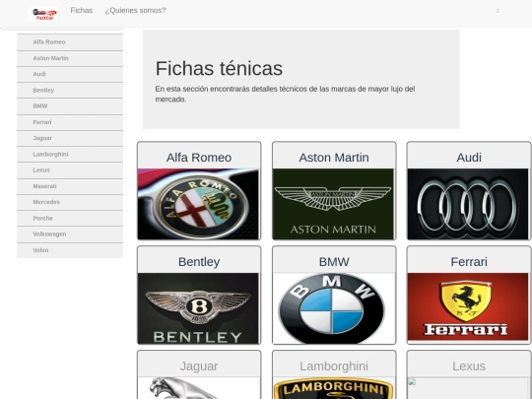
Task: Select the Ferrari card heading
Action: click(469, 262)
